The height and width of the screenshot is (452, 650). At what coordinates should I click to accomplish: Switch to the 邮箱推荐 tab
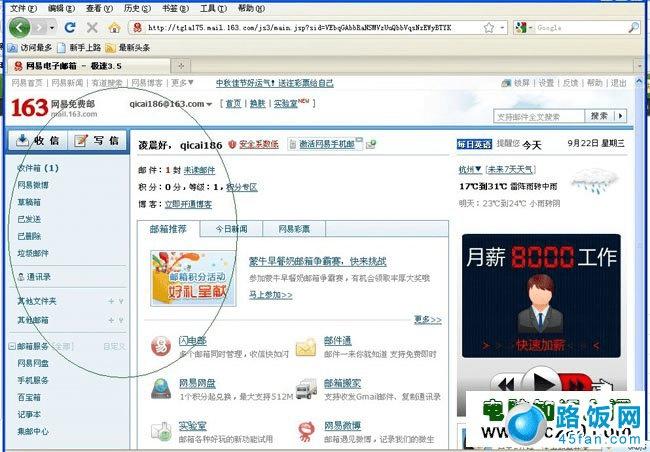(x=168, y=229)
